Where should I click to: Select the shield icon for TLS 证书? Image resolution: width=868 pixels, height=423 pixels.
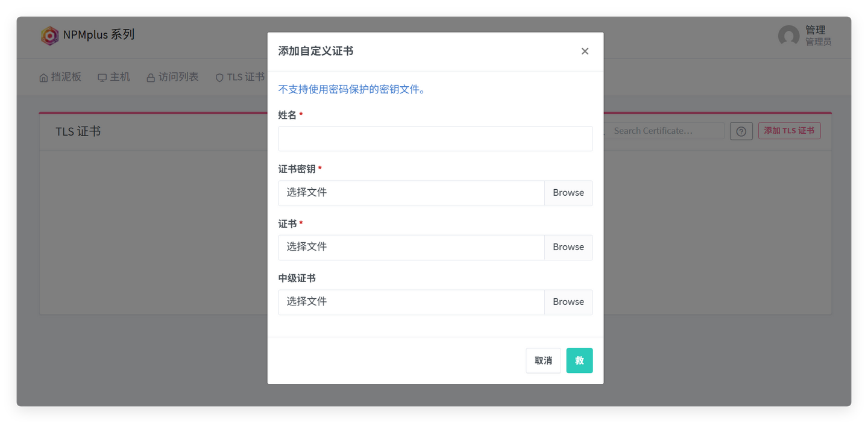[219, 77]
